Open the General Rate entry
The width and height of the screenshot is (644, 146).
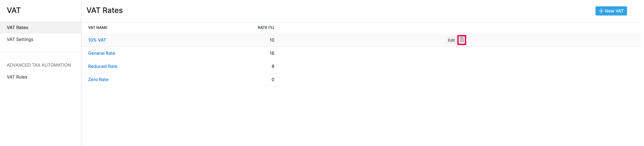101,53
